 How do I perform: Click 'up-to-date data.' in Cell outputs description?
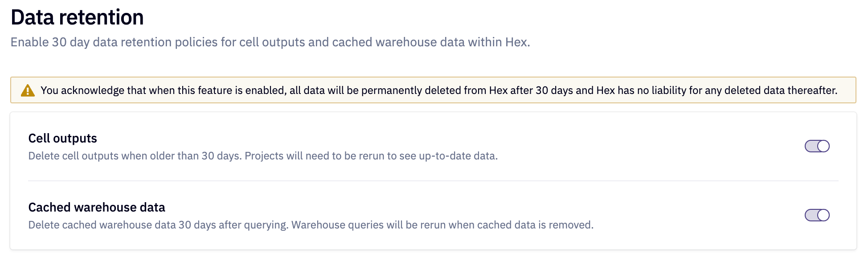(x=458, y=156)
